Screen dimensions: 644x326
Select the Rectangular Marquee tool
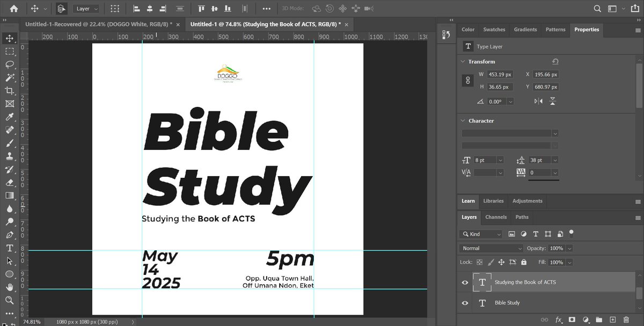10,52
